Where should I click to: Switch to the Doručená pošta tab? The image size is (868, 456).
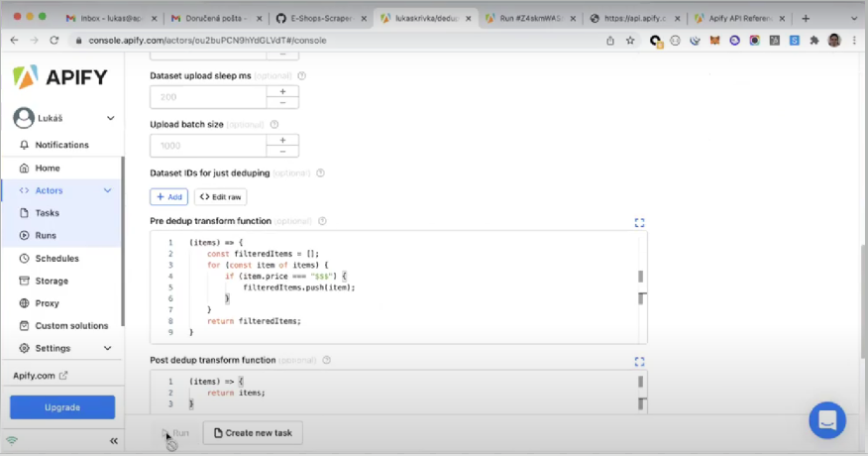[x=215, y=18]
